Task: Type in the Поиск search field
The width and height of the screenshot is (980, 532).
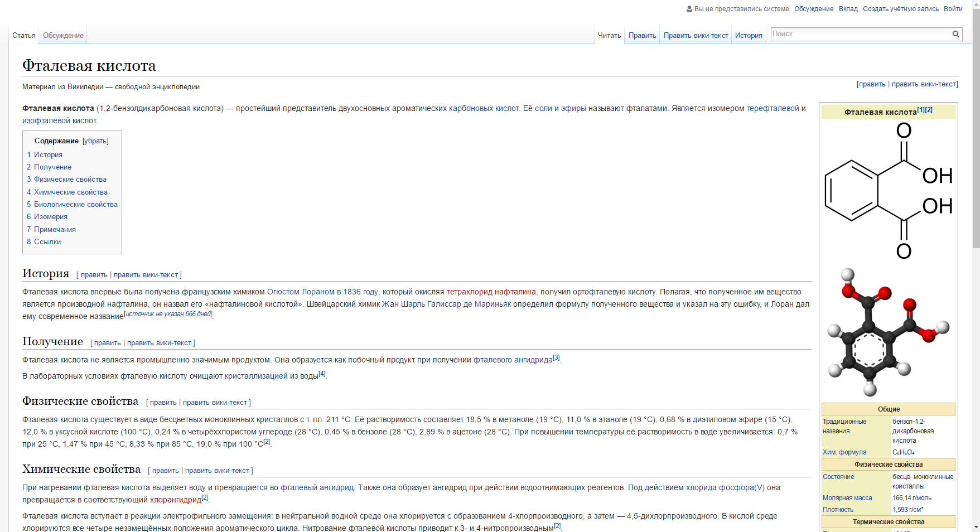Action: tap(860, 34)
